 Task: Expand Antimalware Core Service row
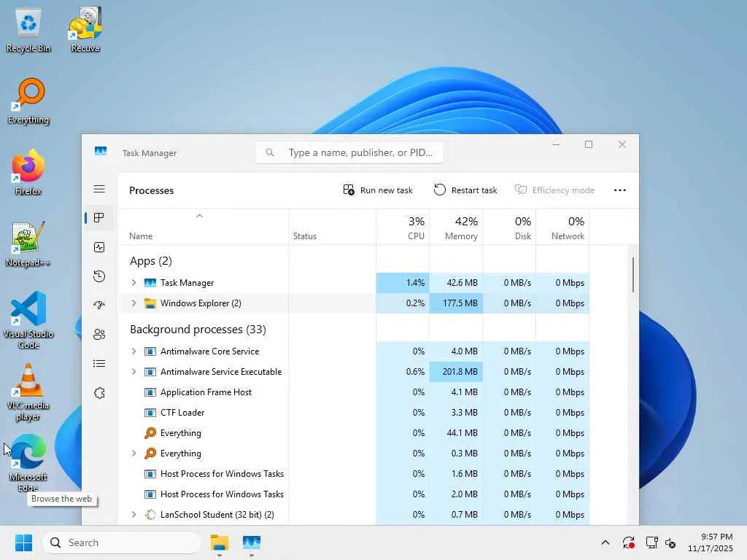tap(134, 351)
